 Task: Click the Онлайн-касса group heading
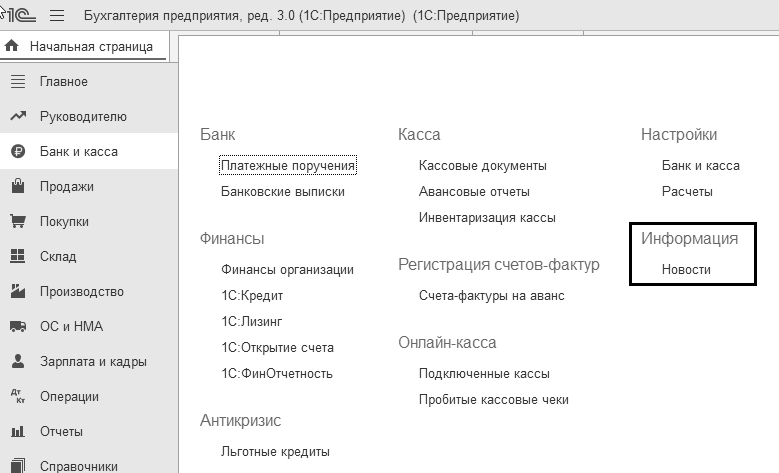(x=447, y=342)
